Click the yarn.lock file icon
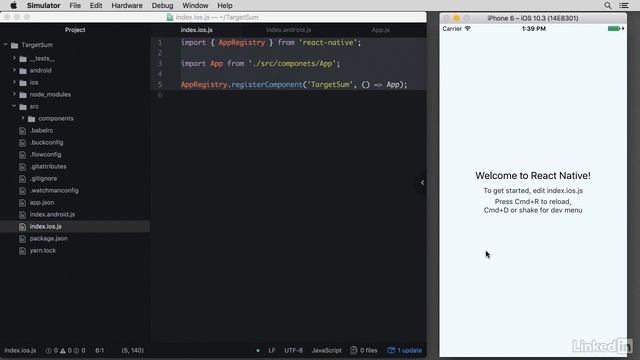This screenshot has width=640, height=360. click(x=22, y=251)
